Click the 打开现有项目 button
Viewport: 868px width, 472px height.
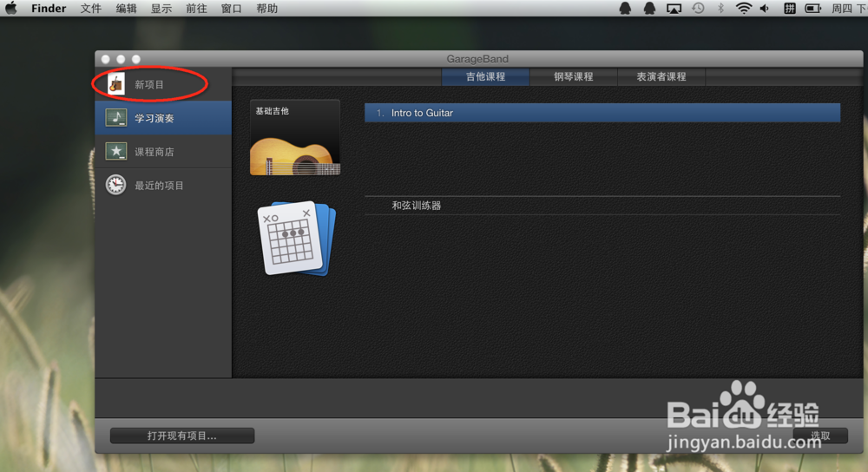click(x=182, y=436)
